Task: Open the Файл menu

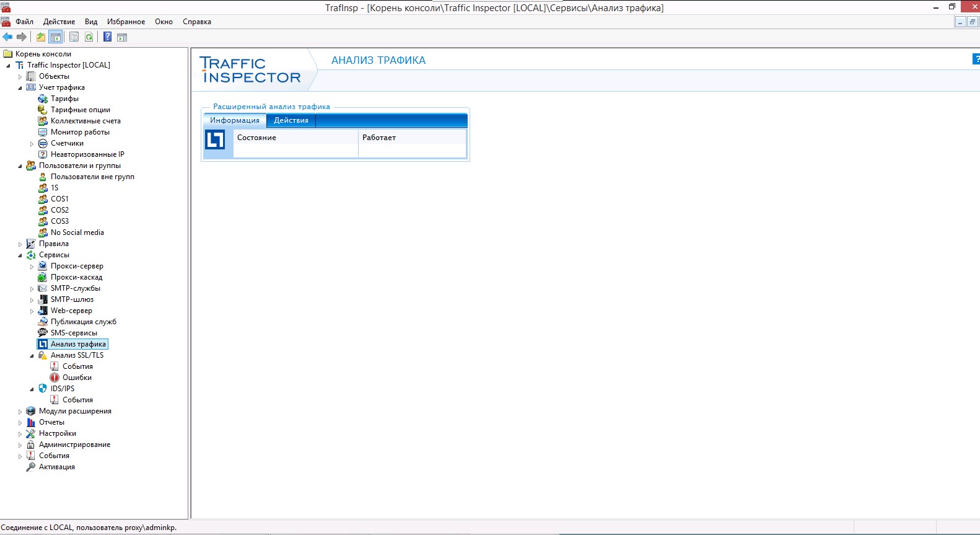Action: pyautogui.click(x=24, y=22)
